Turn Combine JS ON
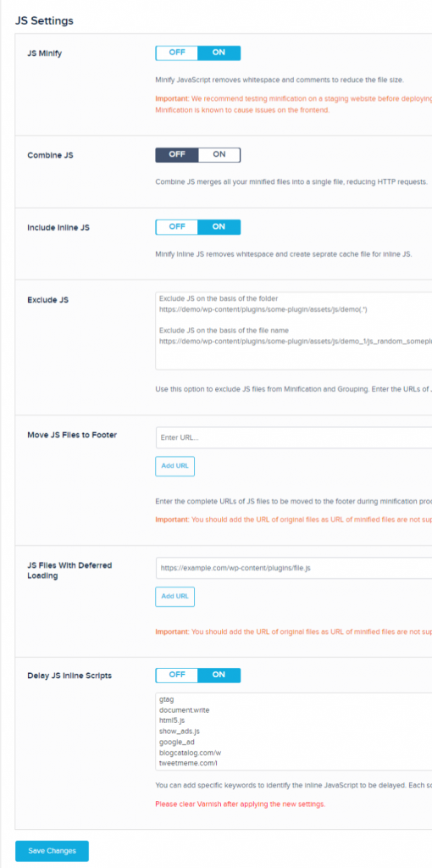 219,154
